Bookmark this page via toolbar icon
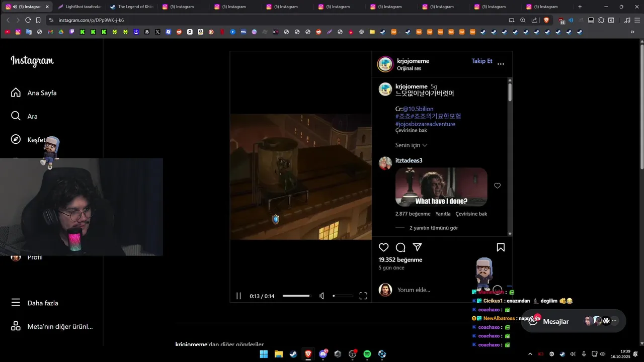This screenshot has width=644, height=362. 38,20
